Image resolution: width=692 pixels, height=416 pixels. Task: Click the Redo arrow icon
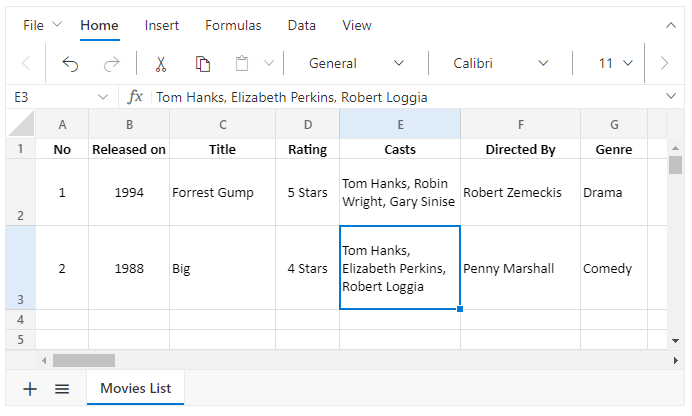(111, 63)
